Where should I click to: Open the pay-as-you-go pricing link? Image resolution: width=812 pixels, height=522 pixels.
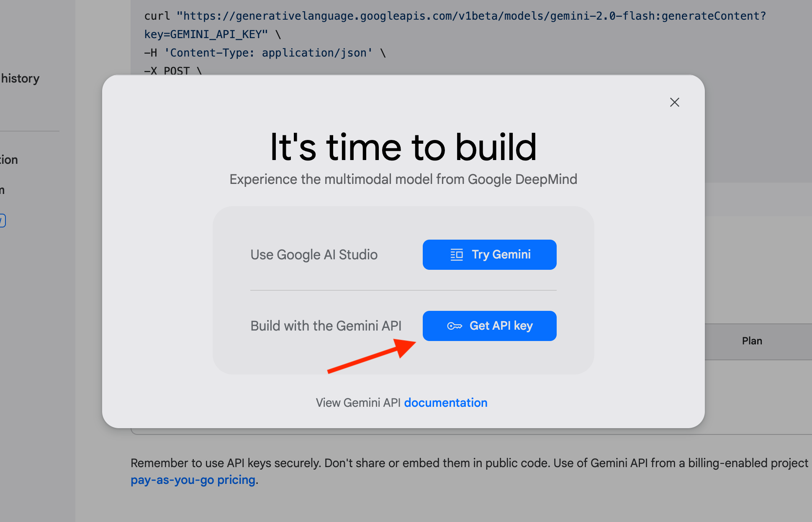(193, 480)
